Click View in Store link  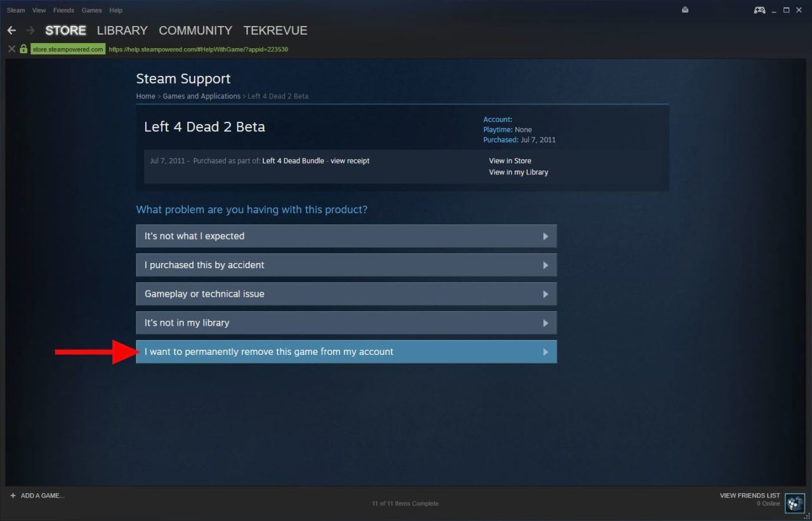(510, 161)
